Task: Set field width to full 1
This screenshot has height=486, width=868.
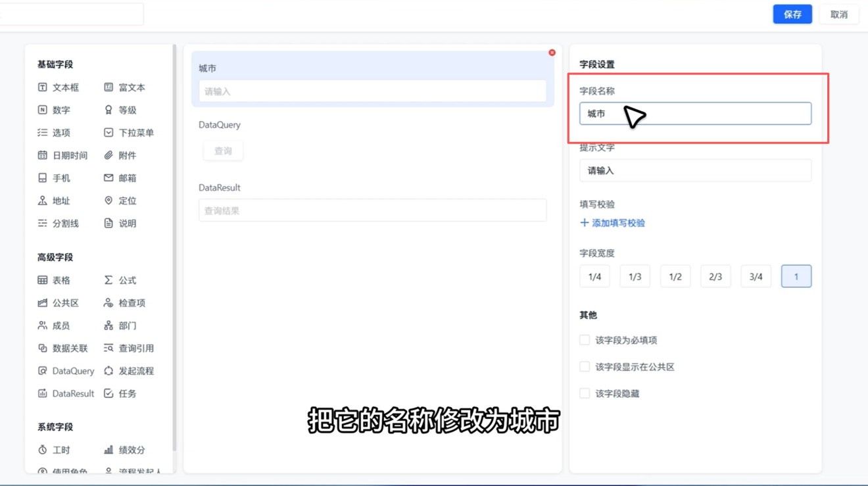Action: pyautogui.click(x=796, y=277)
